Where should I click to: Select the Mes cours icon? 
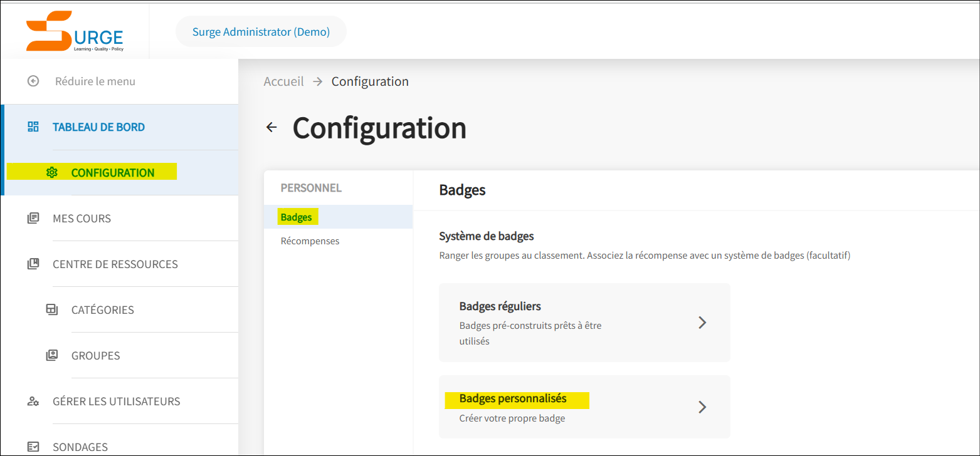[33, 217]
